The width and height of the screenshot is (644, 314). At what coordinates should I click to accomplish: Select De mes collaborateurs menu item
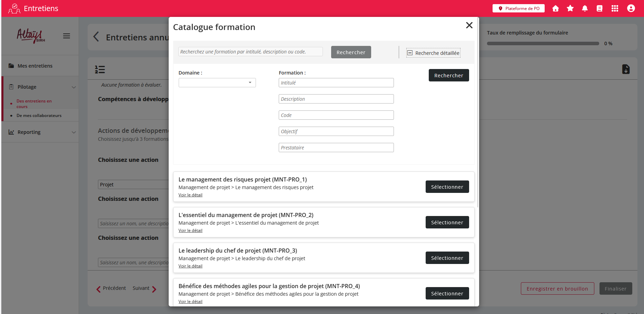(x=39, y=116)
